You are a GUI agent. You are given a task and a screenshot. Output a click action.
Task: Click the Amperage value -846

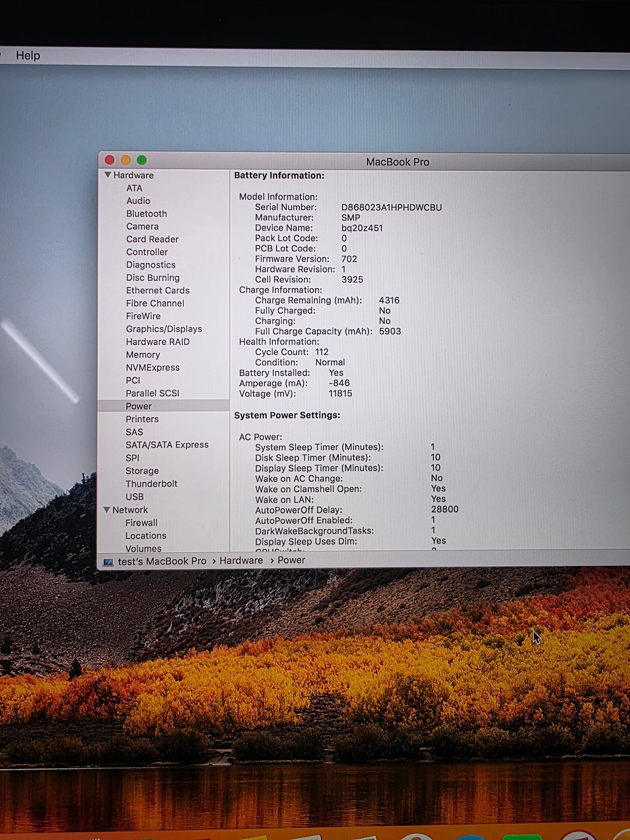tap(339, 383)
